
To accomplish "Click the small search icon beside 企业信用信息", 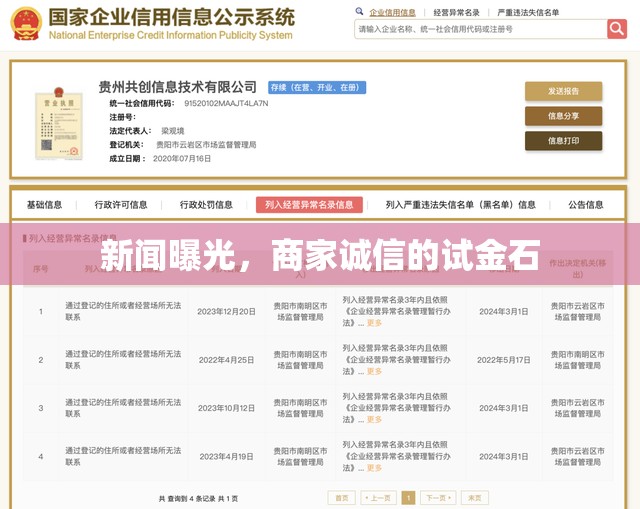I will click(359, 11).
